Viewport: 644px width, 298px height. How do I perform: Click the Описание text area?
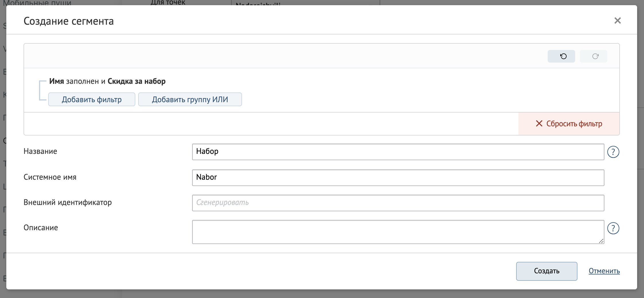(x=398, y=232)
